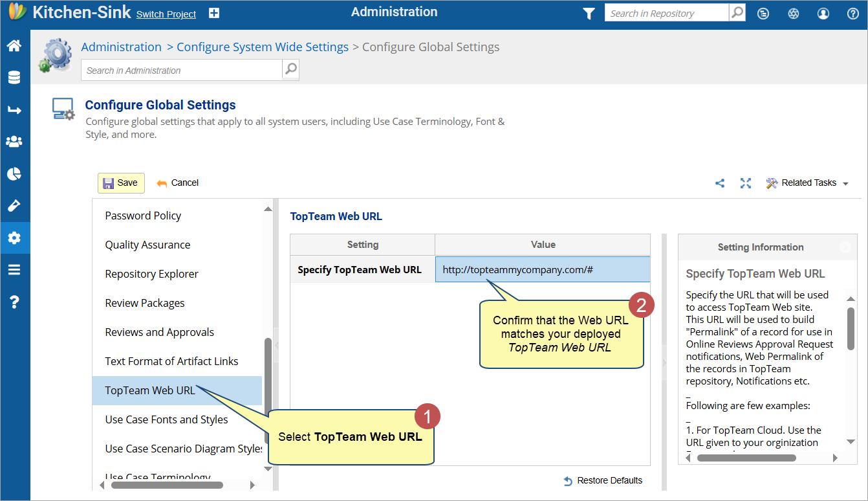
Task: Collapse Setting Information panel arrow
Action: pos(845,247)
